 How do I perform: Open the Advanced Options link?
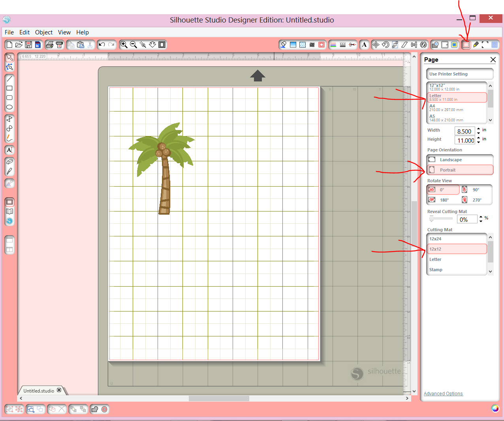[x=443, y=394]
